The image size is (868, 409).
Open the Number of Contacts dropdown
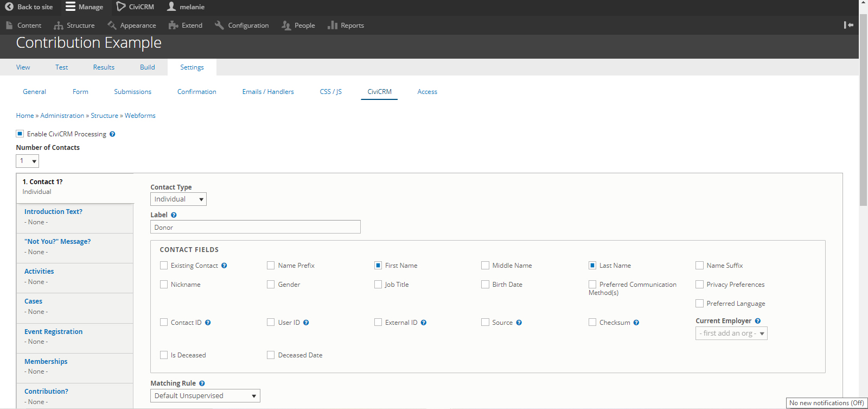[28, 161]
